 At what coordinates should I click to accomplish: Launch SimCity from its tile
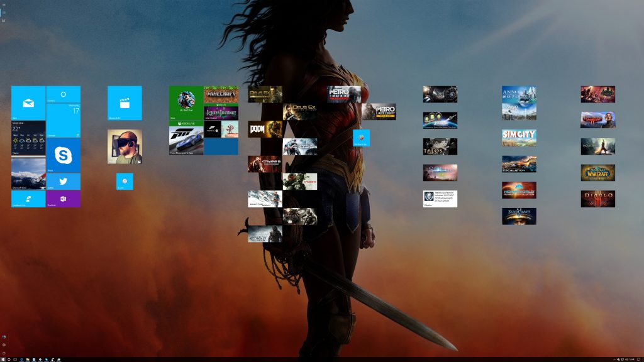click(519, 138)
